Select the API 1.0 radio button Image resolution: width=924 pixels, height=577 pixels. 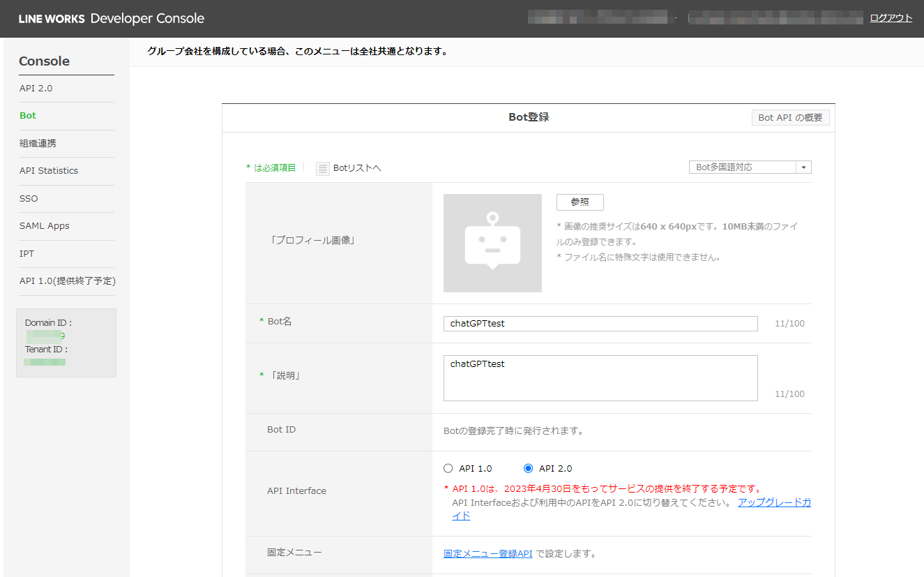pos(449,467)
